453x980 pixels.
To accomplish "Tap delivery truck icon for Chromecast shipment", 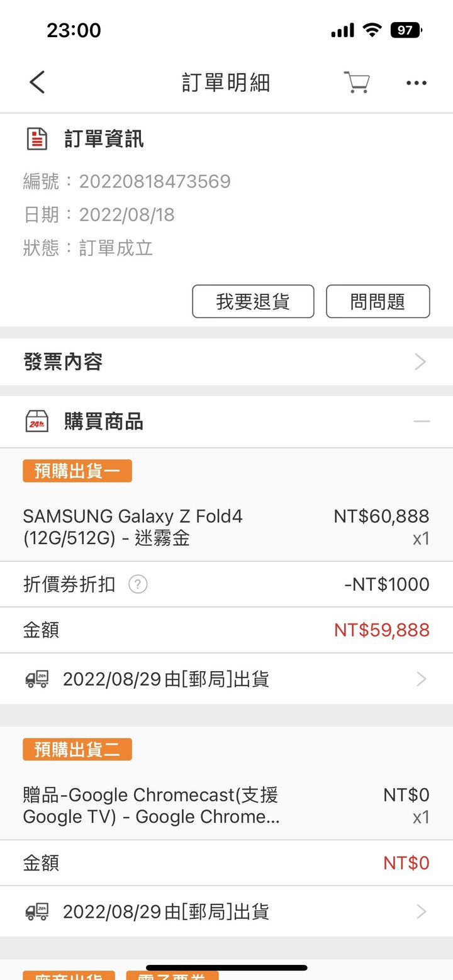I will click(x=37, y=912).
